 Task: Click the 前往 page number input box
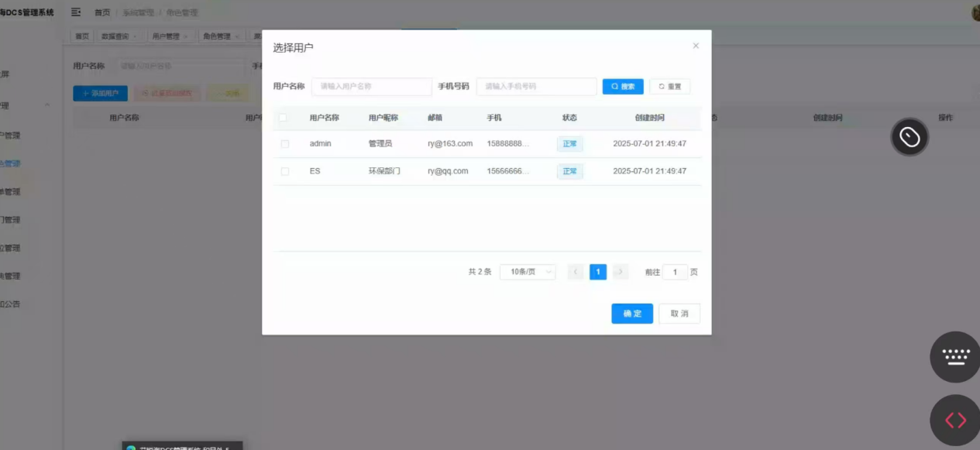(x=676, y=272)
